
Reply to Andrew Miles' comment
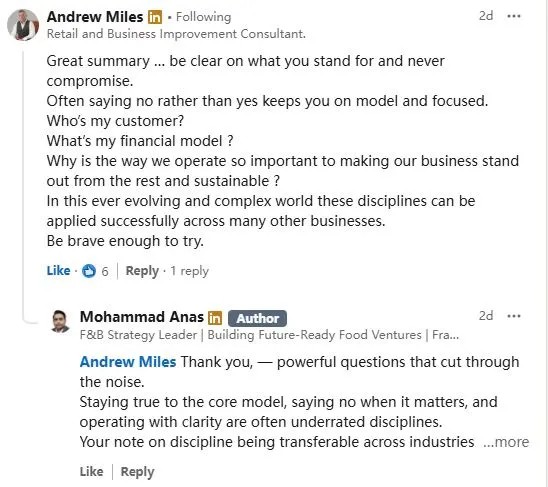tap(142, 271)
